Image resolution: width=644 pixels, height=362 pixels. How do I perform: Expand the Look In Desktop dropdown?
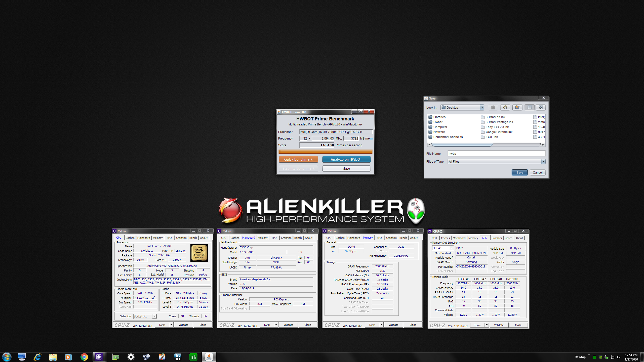click(482, 108)
